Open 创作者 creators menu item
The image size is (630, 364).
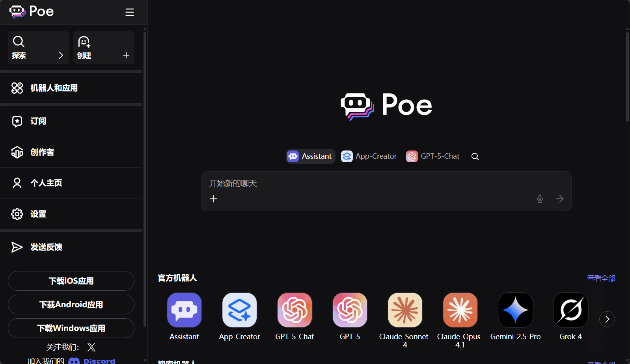pos(71,152)
